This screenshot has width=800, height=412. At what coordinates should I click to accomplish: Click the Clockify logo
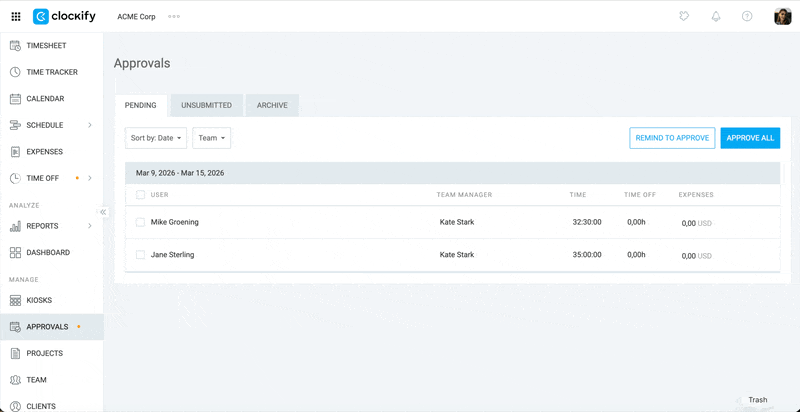[x=64, y=16]
